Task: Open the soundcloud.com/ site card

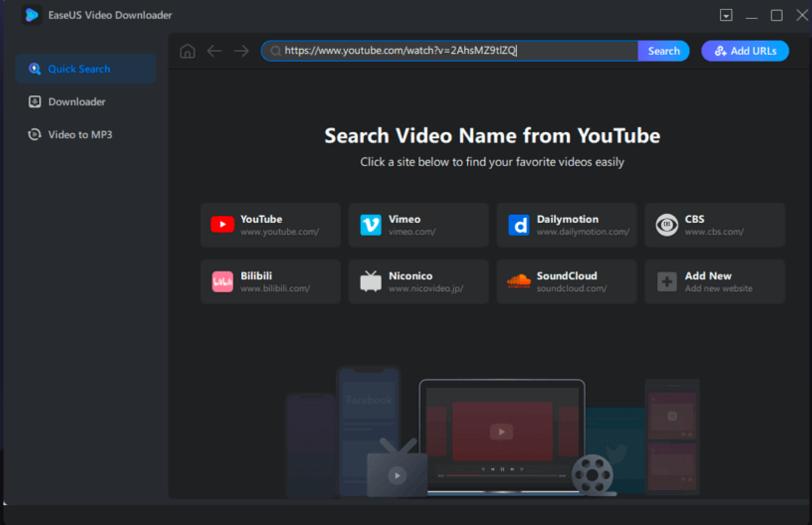Action: click(x=567, y=281)
